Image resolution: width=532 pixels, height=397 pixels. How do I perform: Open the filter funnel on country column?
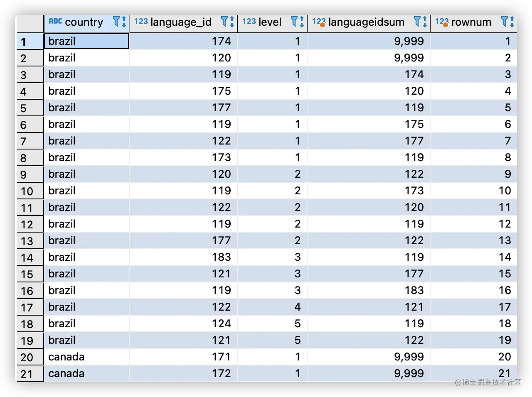click(x=116, y=21)
